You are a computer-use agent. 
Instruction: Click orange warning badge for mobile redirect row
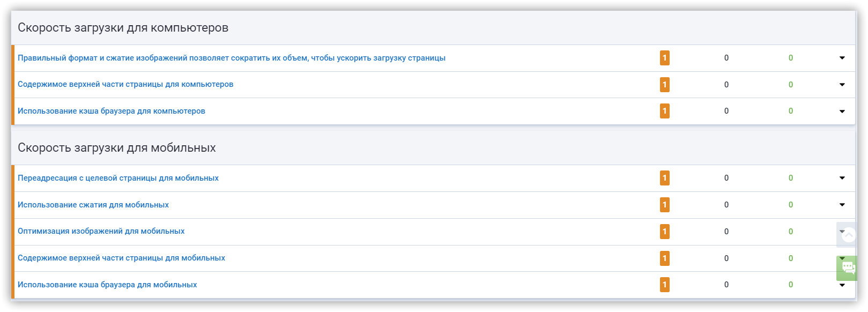664,178
